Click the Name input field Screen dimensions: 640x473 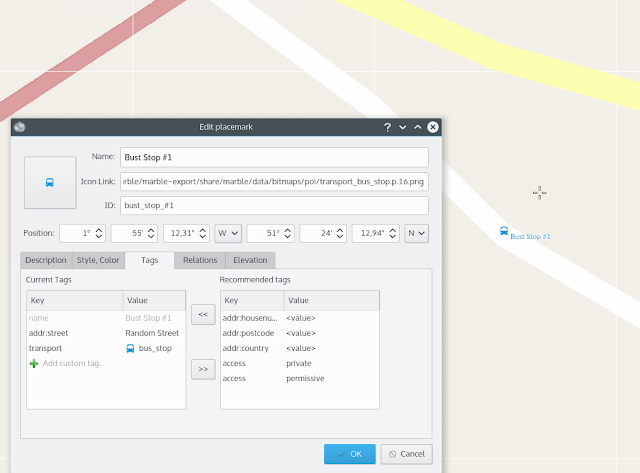[x=274, y=158]
